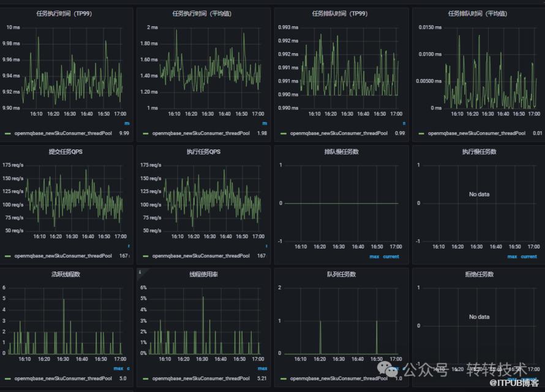Toggle threadPool series in 队列任务数 legend
The width and height of the screenshot is (545, 392).
point(339,379)
